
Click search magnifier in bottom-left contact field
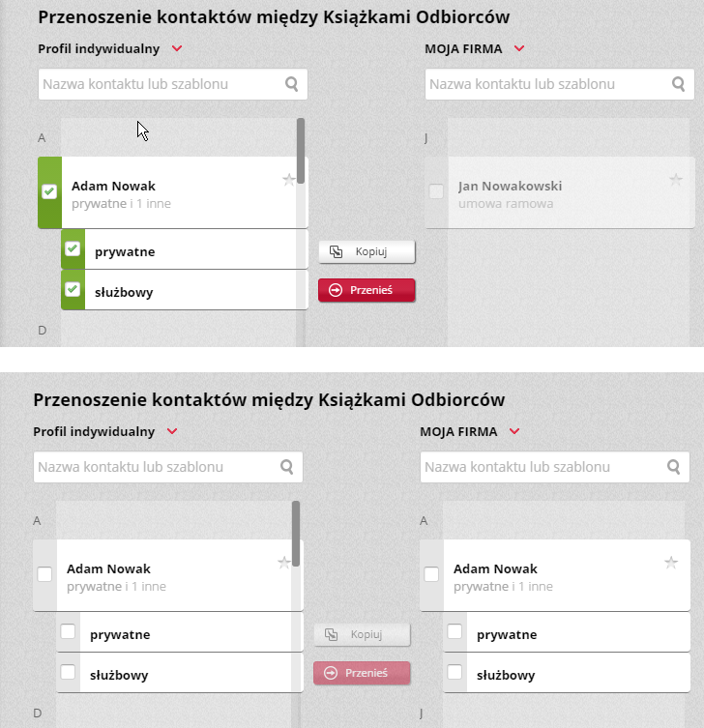[287, 467]
